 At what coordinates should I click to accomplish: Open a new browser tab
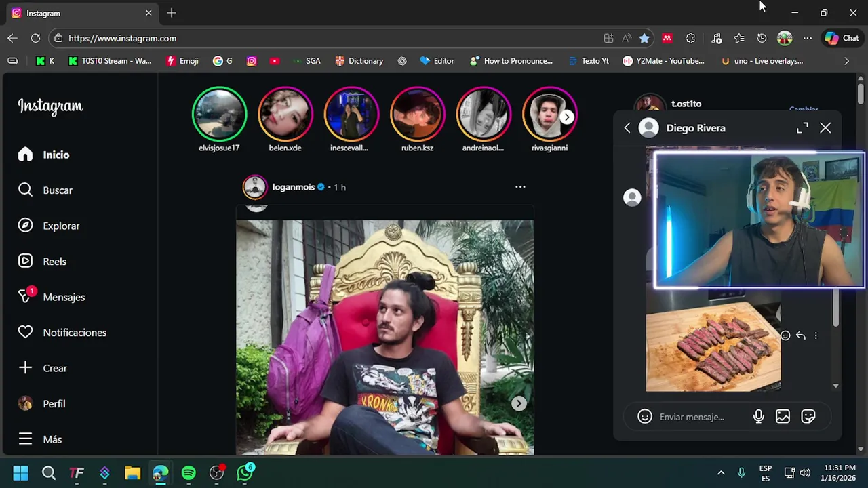pos(172,13)
